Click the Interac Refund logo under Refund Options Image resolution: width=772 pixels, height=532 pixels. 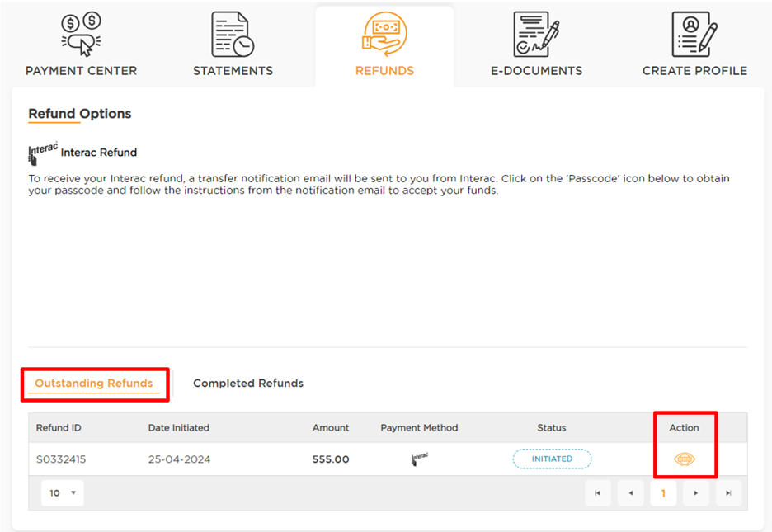click(43, 153)
